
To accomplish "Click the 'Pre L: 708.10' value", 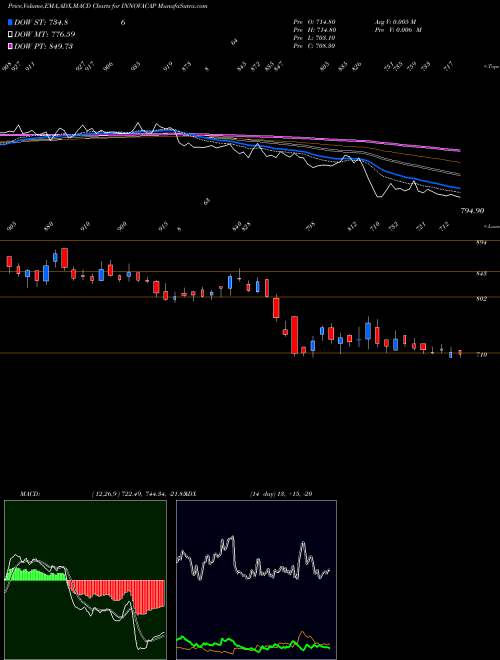I will [x=314, y=38].
